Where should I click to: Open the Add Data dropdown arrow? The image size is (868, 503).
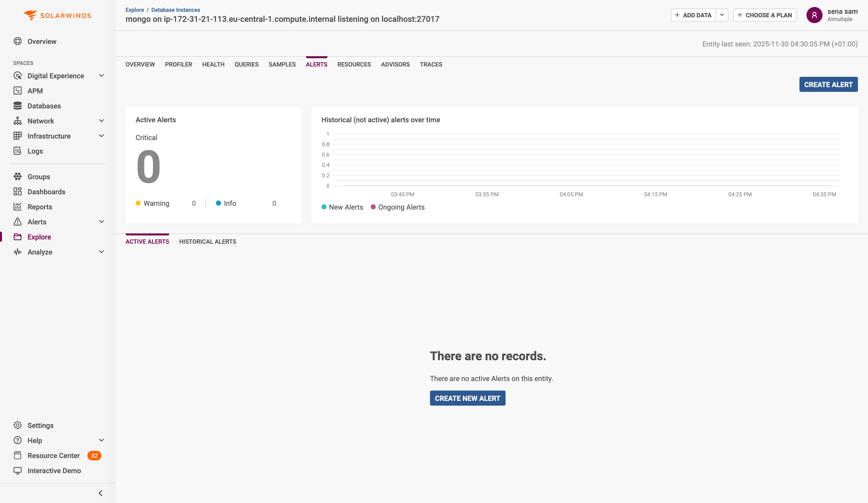point(722,15)
